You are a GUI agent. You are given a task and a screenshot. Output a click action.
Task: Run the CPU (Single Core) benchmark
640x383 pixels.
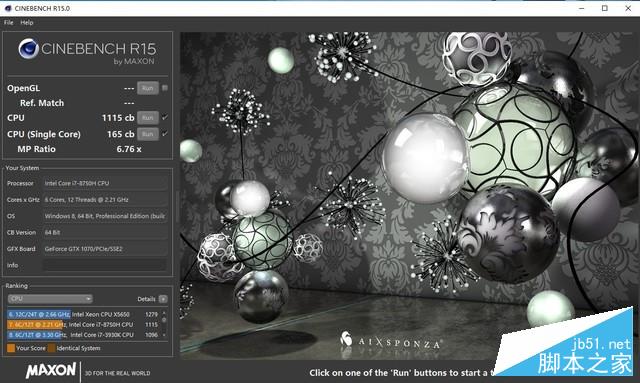(148, 134)
